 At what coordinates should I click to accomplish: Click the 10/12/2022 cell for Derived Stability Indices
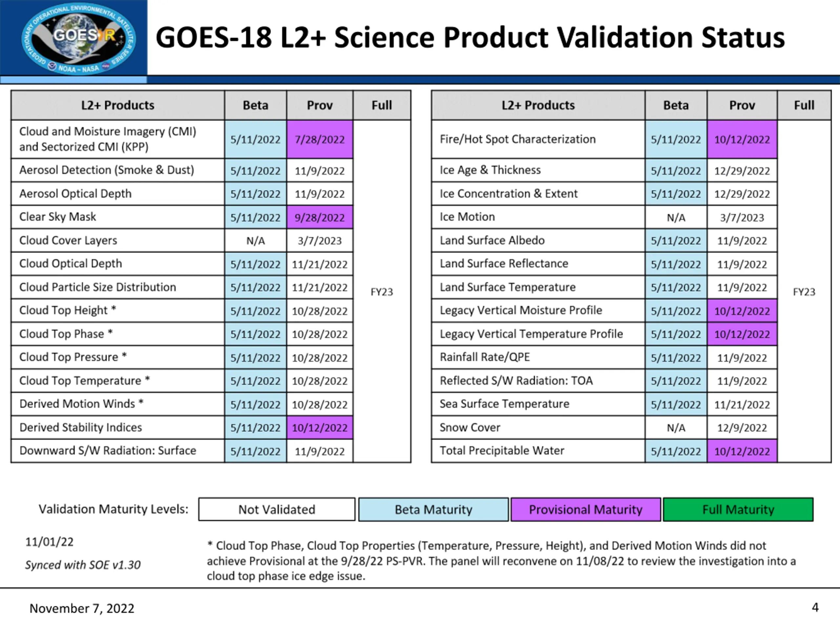[320, 428]
